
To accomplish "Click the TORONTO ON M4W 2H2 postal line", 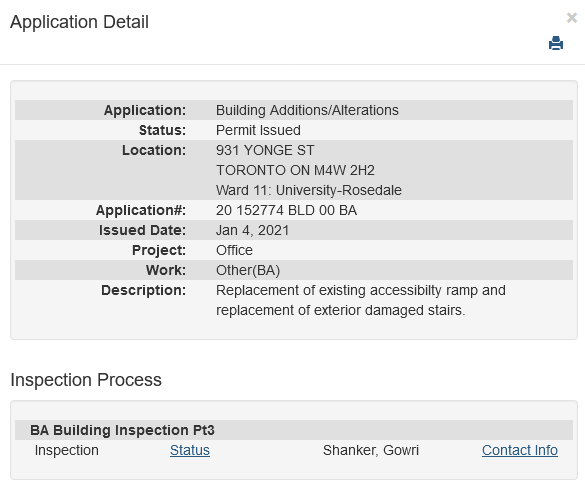I will click(295, 170).
